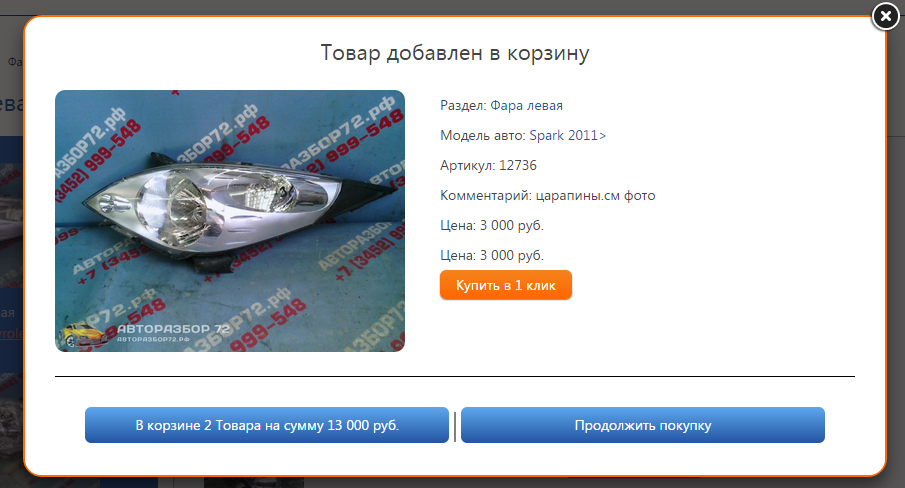Screen dimensions: 905x488
Task: Close the cart popup with the X icon
Action: point(885,17)
